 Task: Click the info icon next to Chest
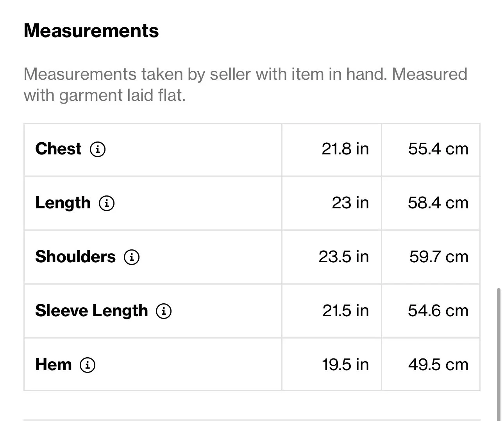coord(98,149)
